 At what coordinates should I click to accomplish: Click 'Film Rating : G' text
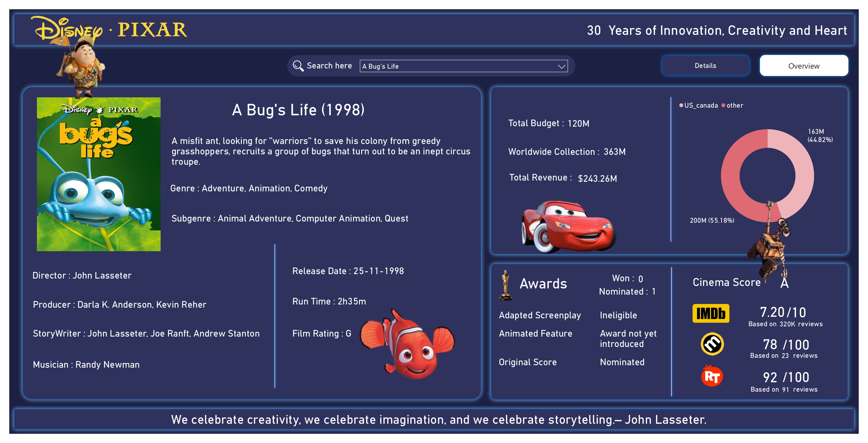click(x=322, y=334)
